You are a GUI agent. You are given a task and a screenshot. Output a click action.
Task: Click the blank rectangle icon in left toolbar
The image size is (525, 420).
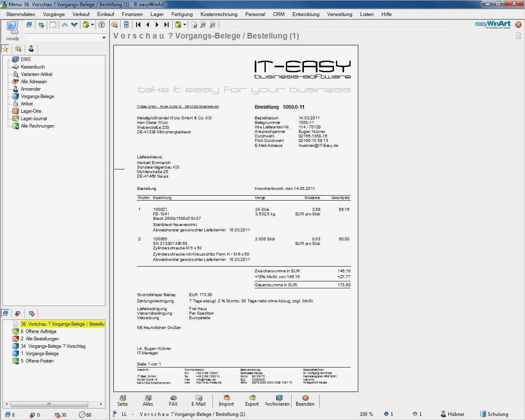[53, 25]
